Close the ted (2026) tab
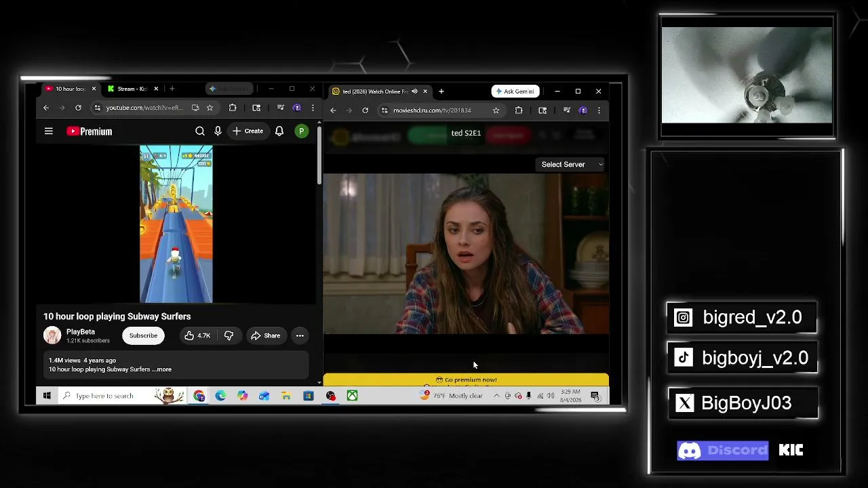The width and height of the screenshot is (868, 488). click(425, 91)
